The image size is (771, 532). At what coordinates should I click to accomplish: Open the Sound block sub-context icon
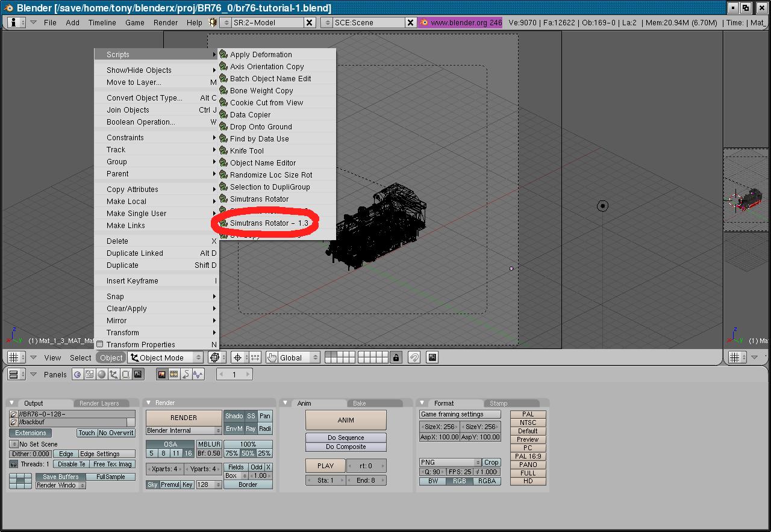point(198,374)
